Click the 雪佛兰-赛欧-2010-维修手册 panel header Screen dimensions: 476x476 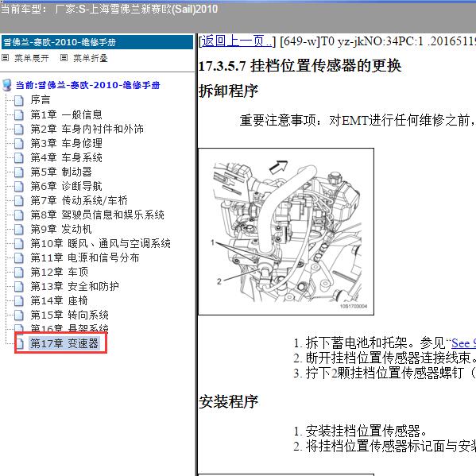point(97,42)
